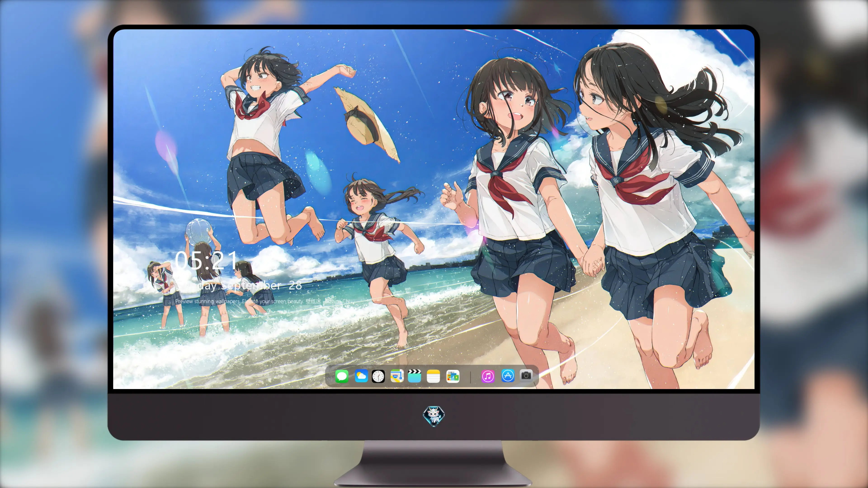Launch the Videos clapperboard app
Viewport: 868px width, 488px height.
pyautogui.click(x=415, y=376)
